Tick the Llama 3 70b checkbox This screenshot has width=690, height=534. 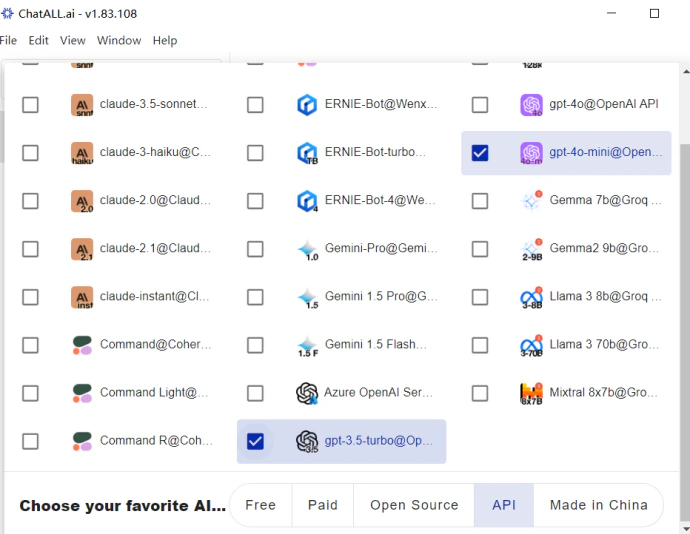[x=480, y=345]
